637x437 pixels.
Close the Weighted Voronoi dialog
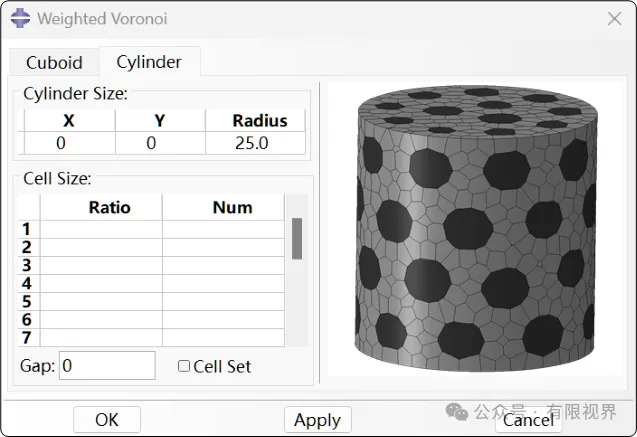(613, 18)
